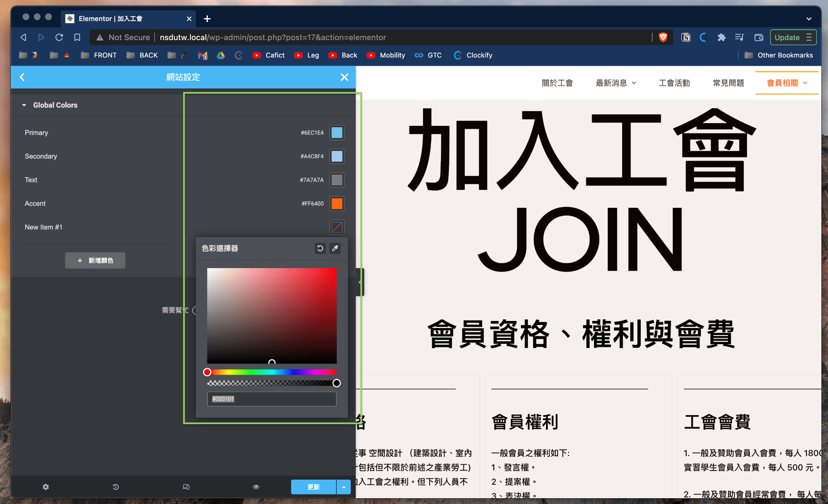Open the Brave wallet icon
The image size is (828, 504).
(759, 37)
